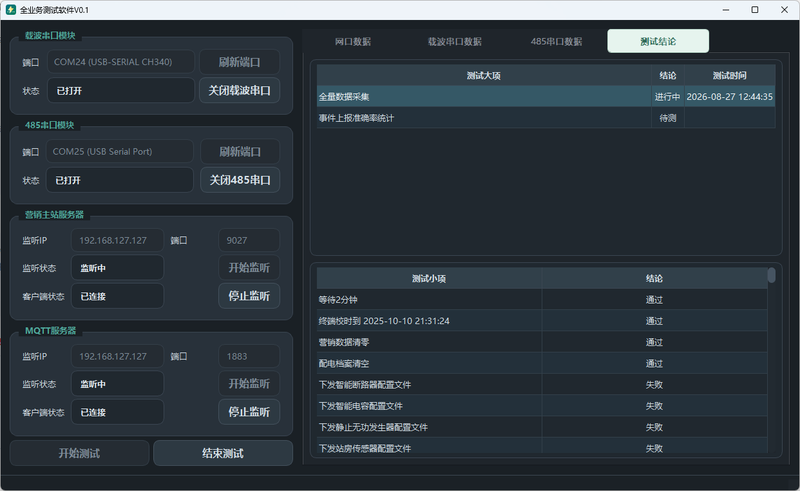Screen dimensions: 800x491
Task: Click 营销主站 客户端状态 field showing 已连接
Action: click(x=117, y=296)
